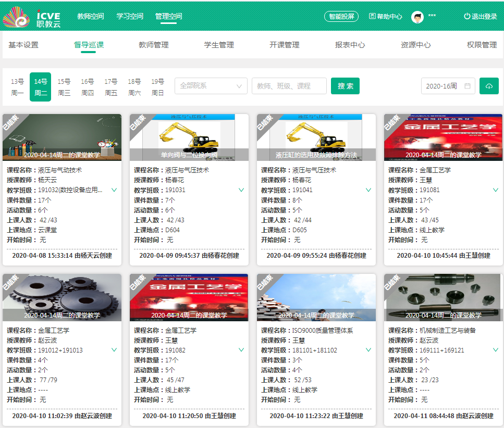Click 退出登录 to log out
This screenshot has height=428, width=504.
tap(480, 16)
